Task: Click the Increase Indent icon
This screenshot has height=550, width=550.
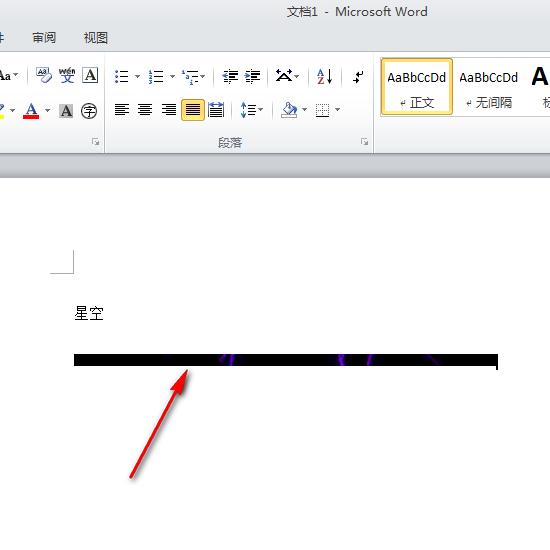Action: click(x=253, y=76)
